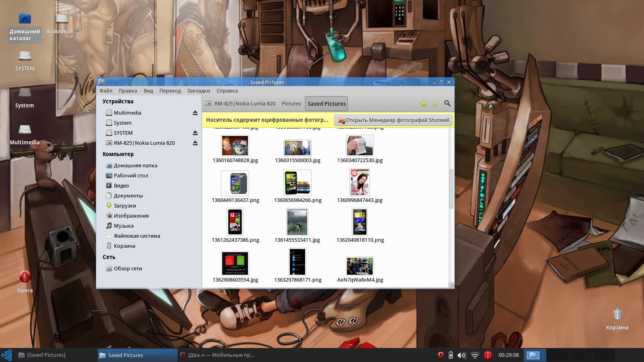Select thumbnail 1362908603554.jpg
This screenshot has width=644, height=362.
[235, 263]
